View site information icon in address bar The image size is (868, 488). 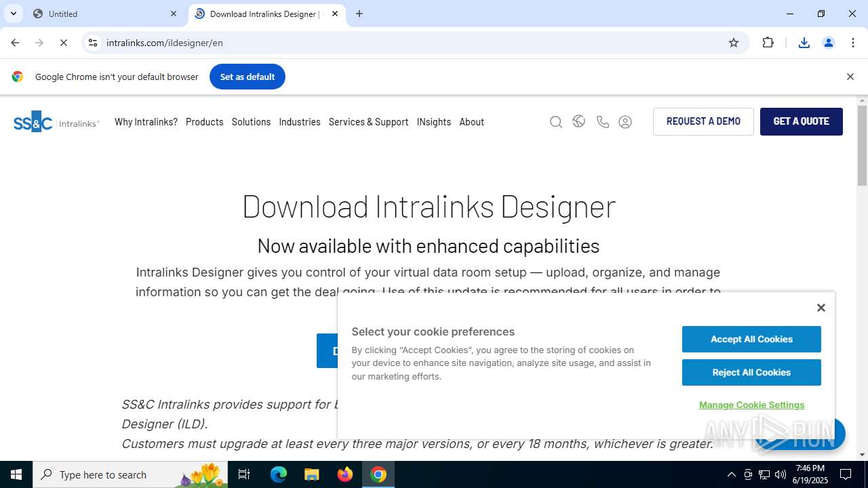(x=93, y=43)
